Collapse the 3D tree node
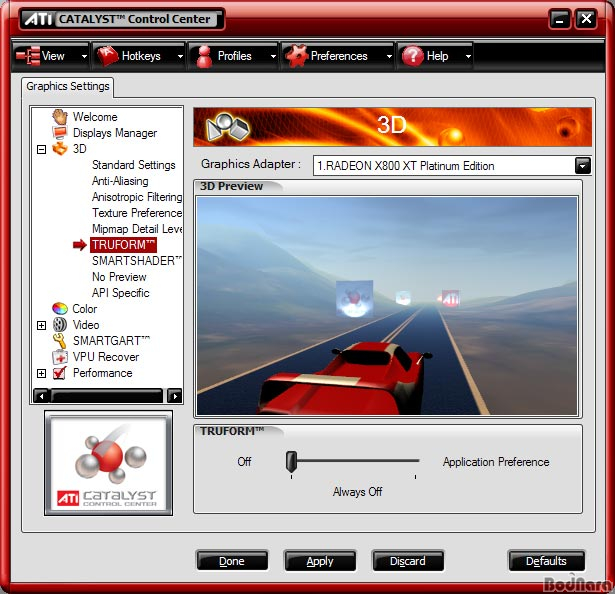615x594 pixels. point(41,149)
